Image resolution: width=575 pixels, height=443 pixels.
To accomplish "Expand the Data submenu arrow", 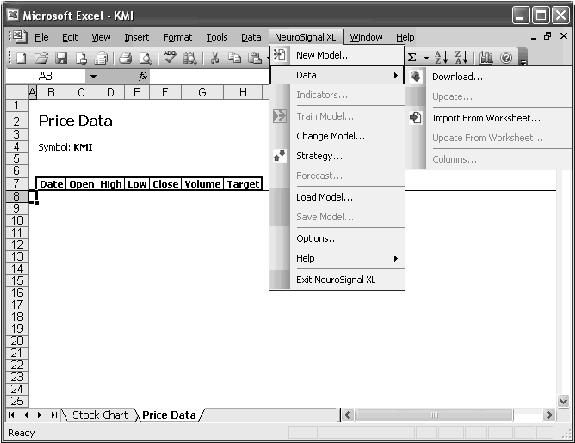I will pyautogui.click(x=396, y=75).
